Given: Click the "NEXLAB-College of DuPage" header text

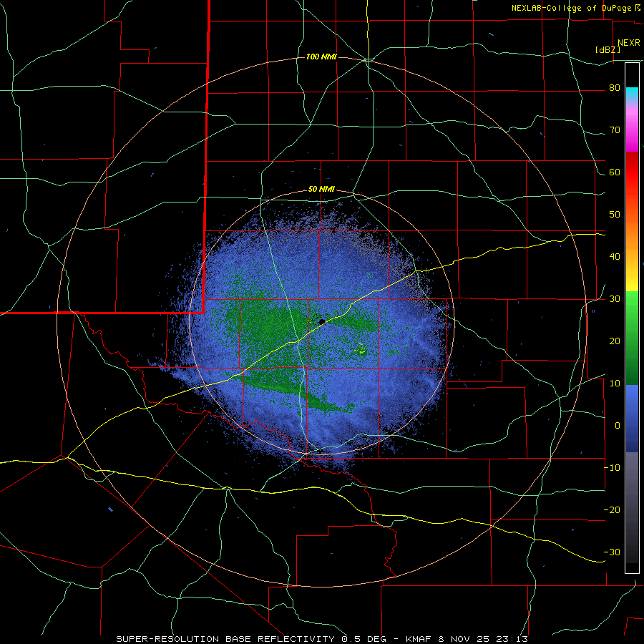Looking at the screenshot, I should [571, 8].
